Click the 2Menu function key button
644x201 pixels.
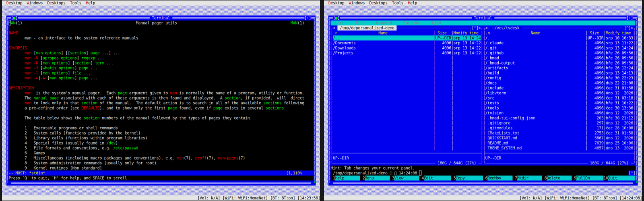click(x=377, y=178)
